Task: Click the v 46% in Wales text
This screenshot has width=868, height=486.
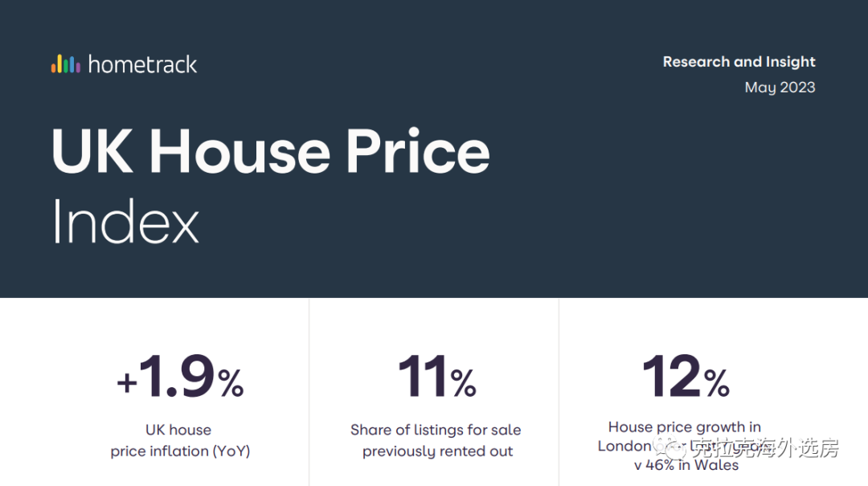Action: point(686,465)
